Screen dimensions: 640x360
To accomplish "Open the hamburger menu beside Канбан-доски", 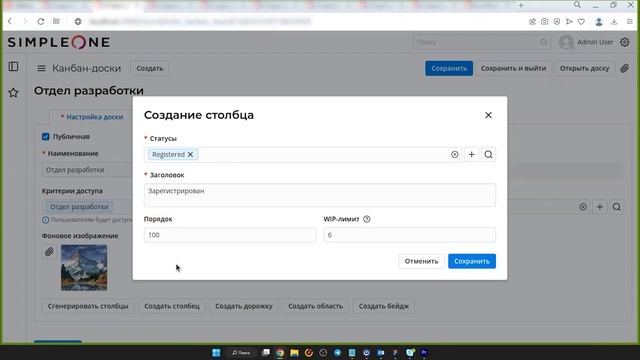I will click(x=41, y=68).
